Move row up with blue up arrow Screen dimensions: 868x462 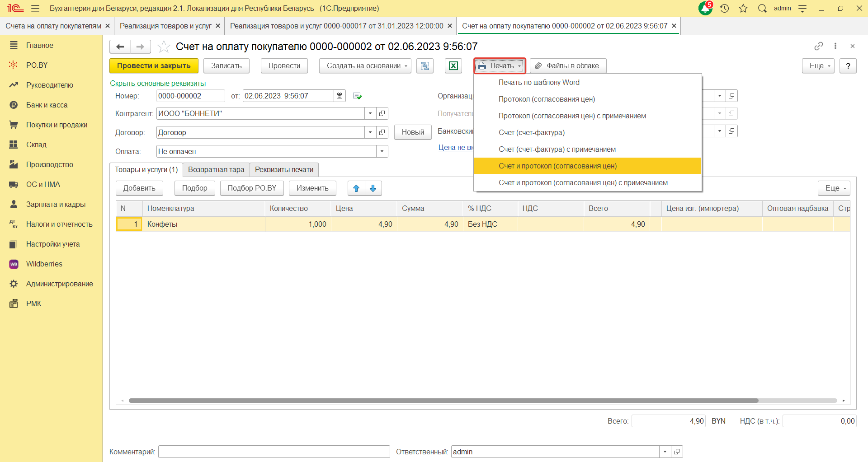[356, 188]
